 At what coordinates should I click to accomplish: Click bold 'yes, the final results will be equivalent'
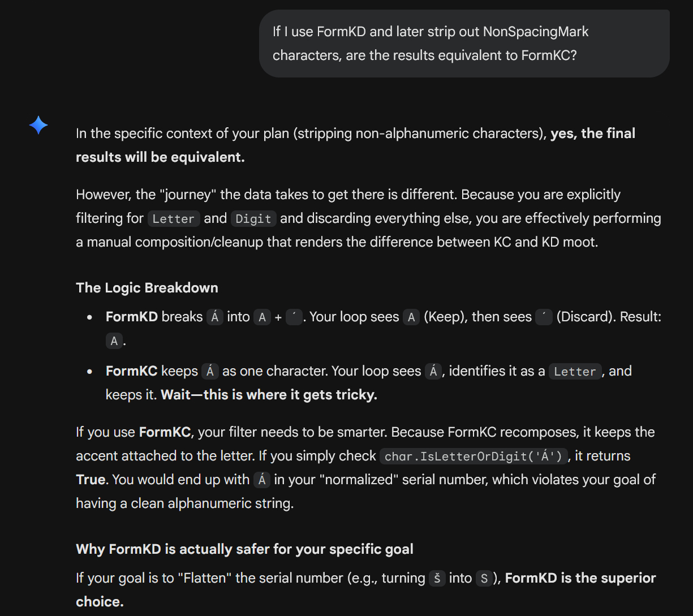[x=593, y=133]
